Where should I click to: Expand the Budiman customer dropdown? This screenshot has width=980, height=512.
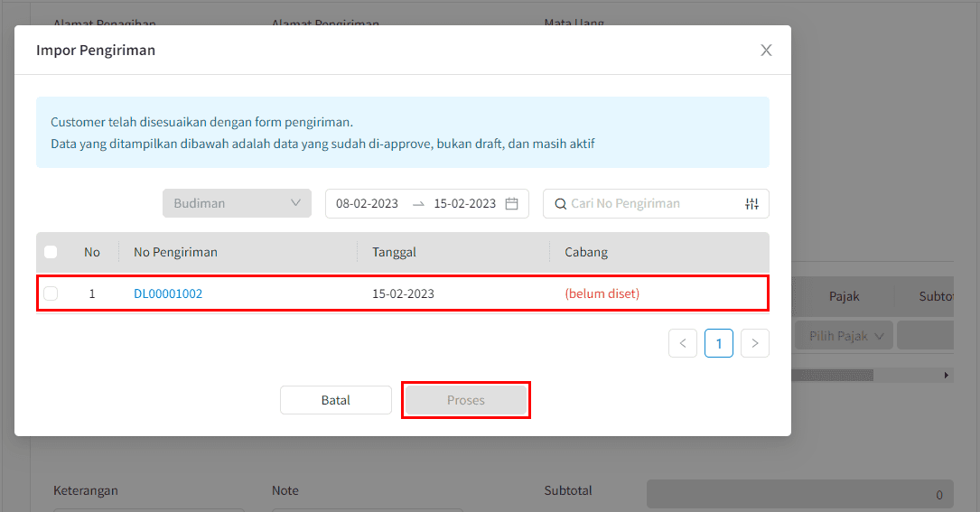pos(237,203)
